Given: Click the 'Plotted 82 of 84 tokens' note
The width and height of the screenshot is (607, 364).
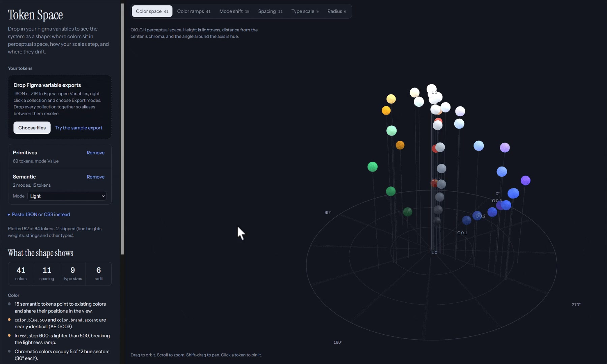Looking at the screenshot, I should pos(55,232).
